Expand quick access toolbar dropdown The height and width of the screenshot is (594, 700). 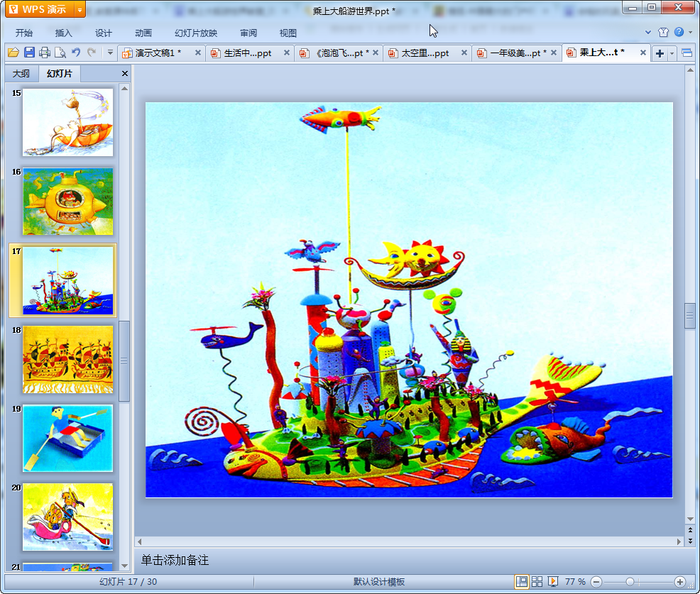110,53
